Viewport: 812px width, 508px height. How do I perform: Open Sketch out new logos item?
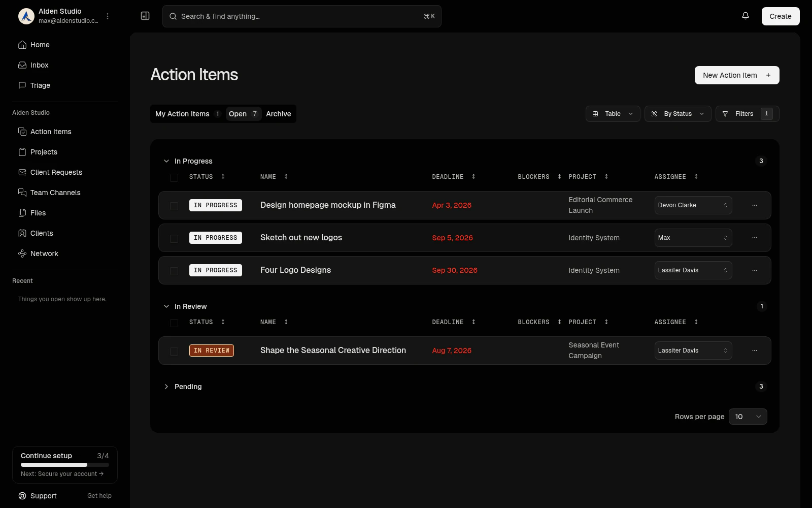coord(301,238)
